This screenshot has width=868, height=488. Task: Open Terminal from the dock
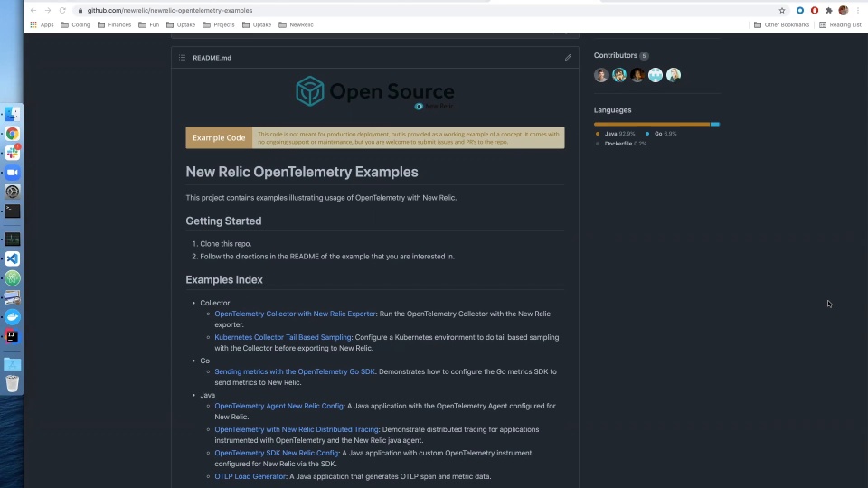[x=12, y=211]
